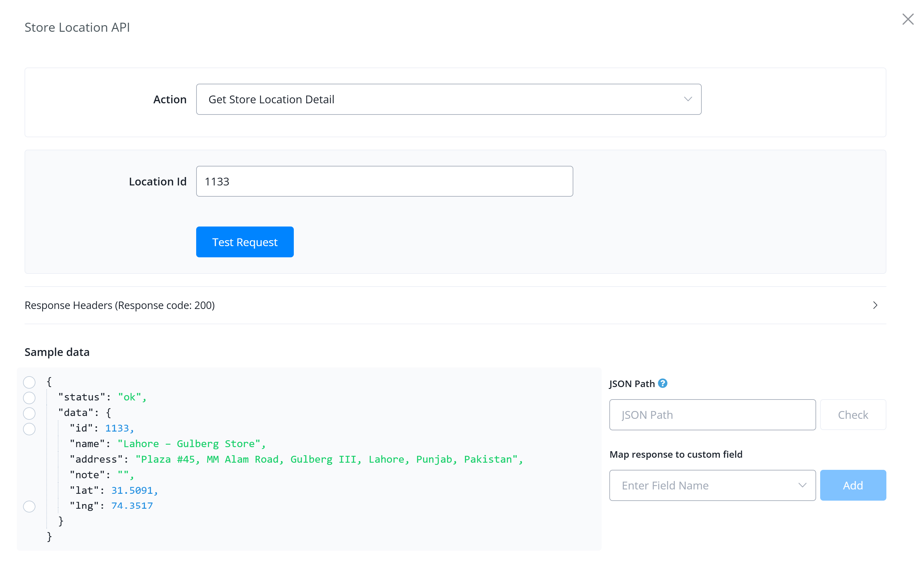Click the Action dropdown chevron arrow
This screenshot has height=561, width=924.
[x=688, y=99]
